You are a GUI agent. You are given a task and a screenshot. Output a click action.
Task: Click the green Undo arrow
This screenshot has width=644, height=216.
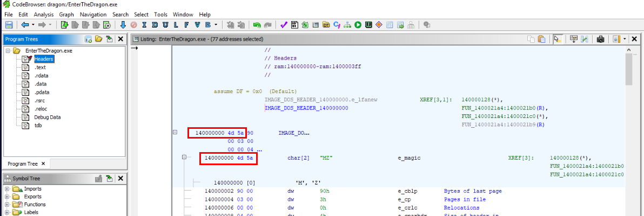click(257, 25)
